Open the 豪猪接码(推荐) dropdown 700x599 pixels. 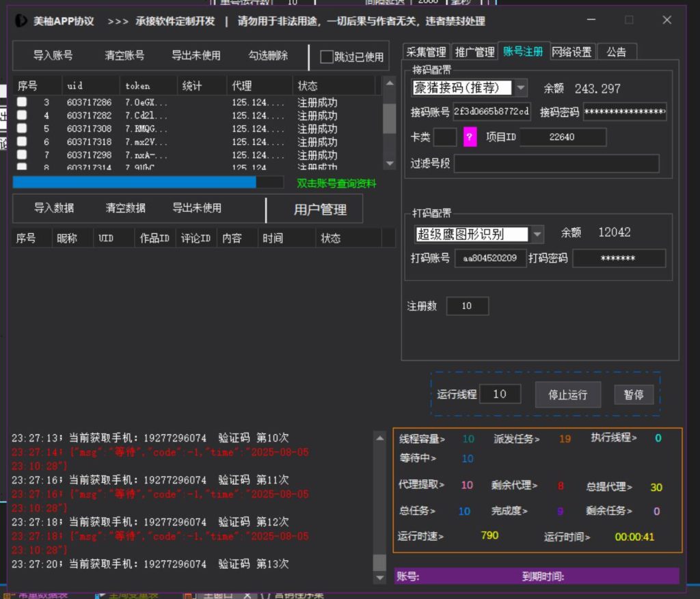pos(520,88)
